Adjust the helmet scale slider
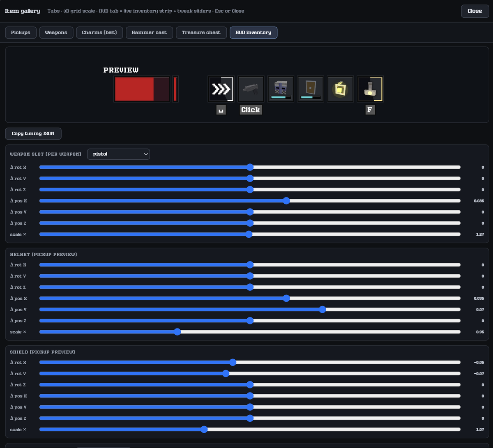Viewport: 493px width, 448px height. (x=250, y=332)
